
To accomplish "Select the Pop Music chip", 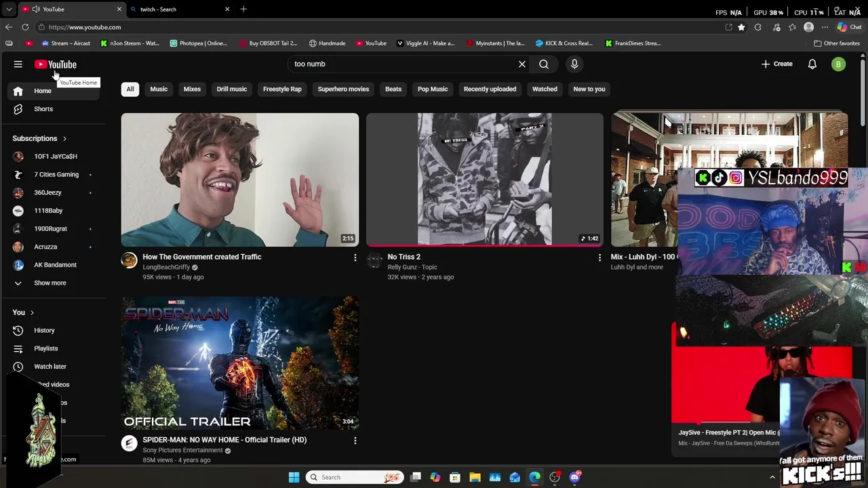I will pyautogui.click(x=433, y=89).
